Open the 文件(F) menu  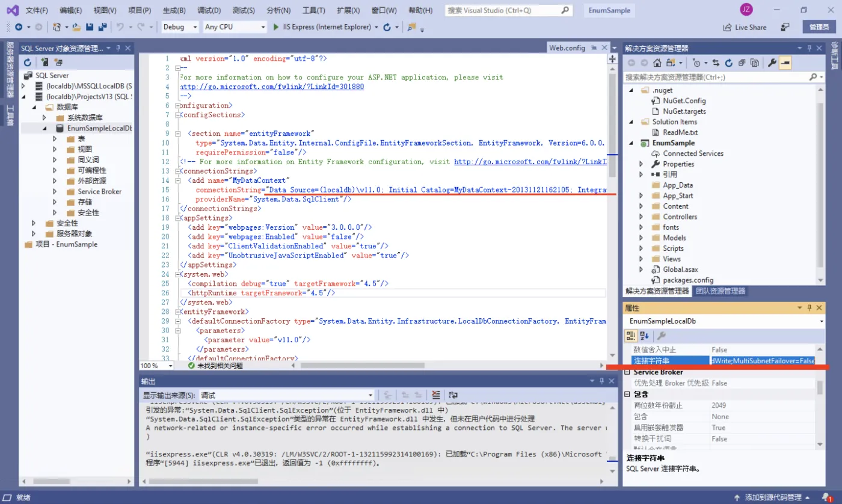(x=37, y=10)
